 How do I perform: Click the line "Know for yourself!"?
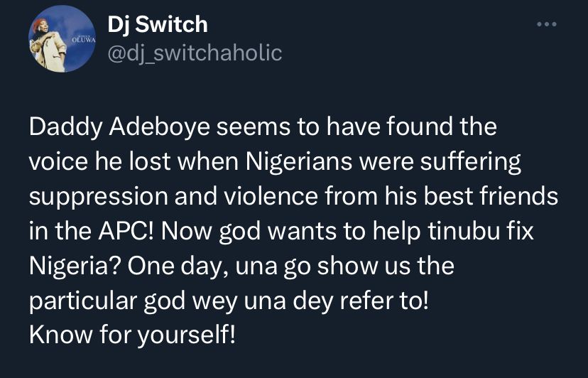click(131, 333)
